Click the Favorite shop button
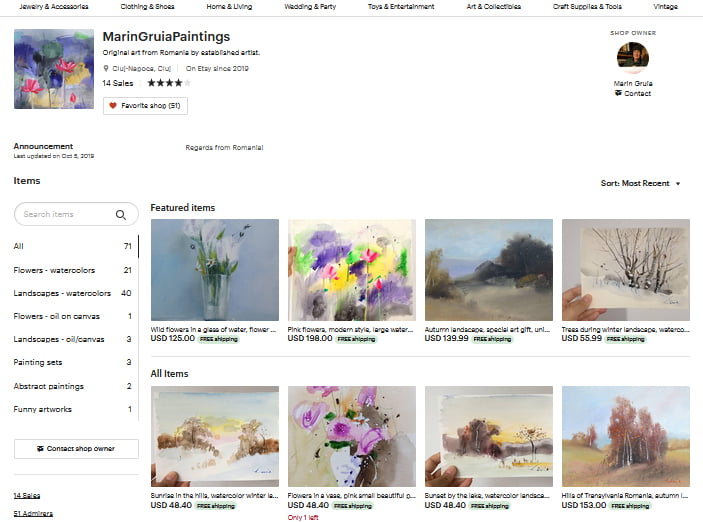703x522 pixels. pyautogui.click(x=145, y=105)
